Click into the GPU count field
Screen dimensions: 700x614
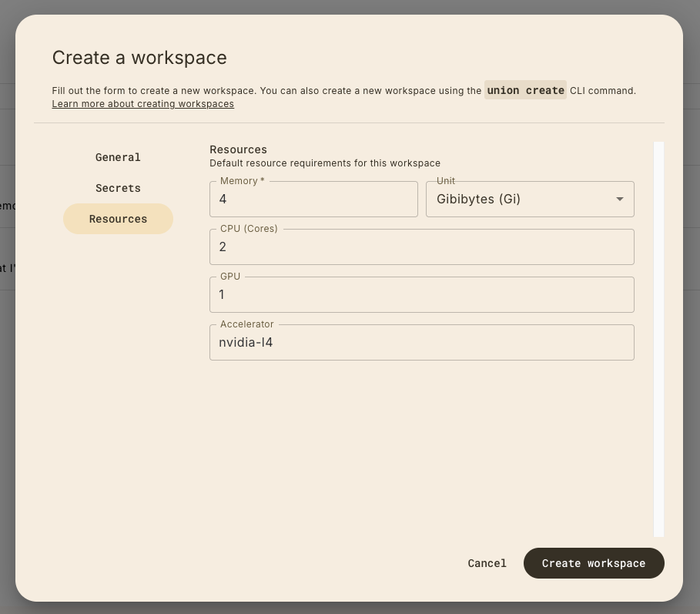coord(421,295)
